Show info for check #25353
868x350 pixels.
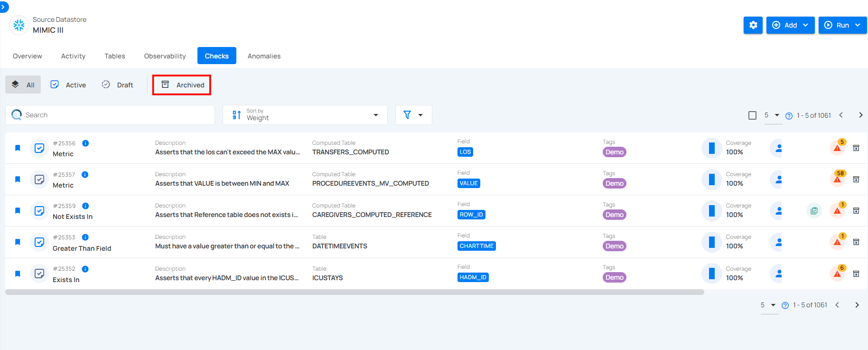[85, 237]
